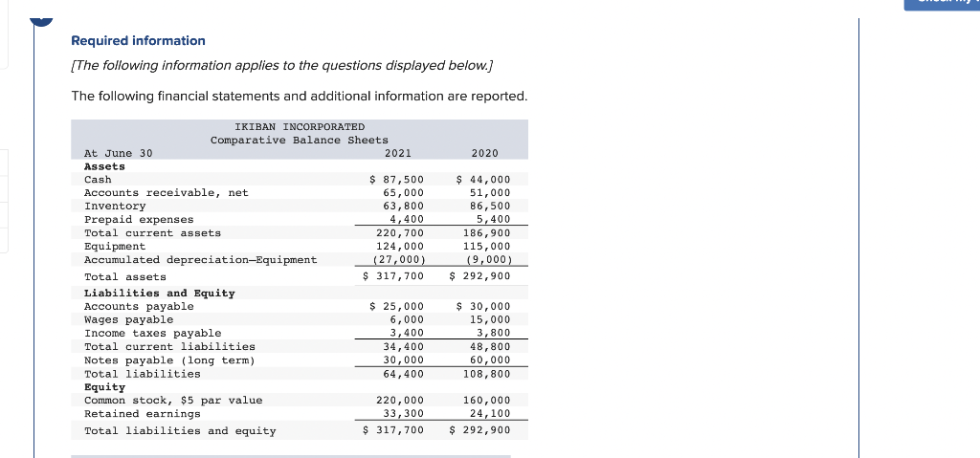Select total current liabilities 2021 value 34,400
This screenshot has height=458, width=980.
404,347
